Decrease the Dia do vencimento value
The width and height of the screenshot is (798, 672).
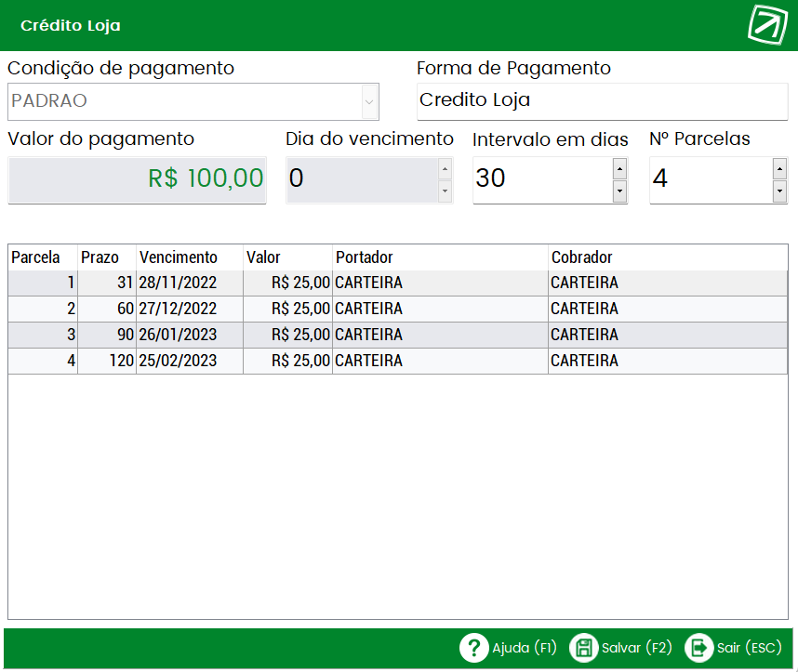pyautogui.click(x=445, y=191)
